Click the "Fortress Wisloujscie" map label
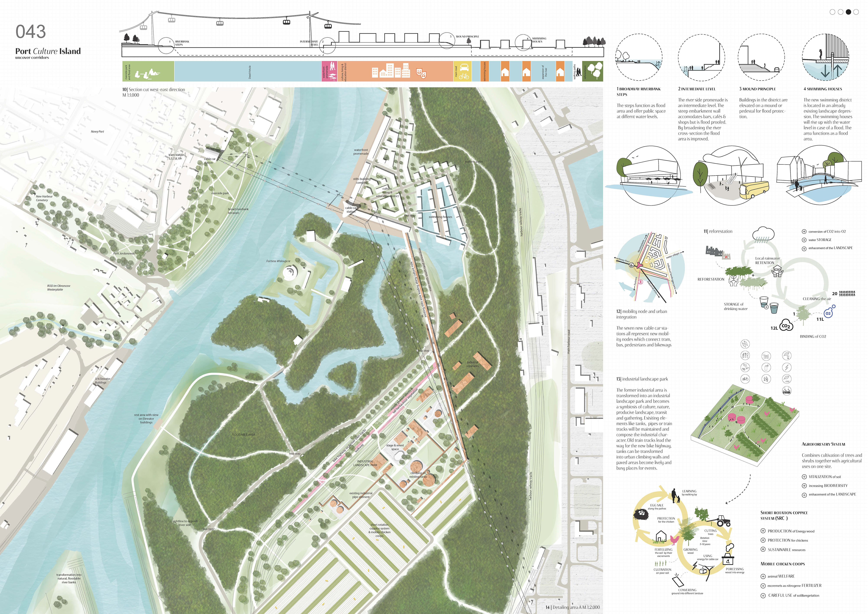The height and width of the screenshot is (614, 868). click(x=278, y=261)
